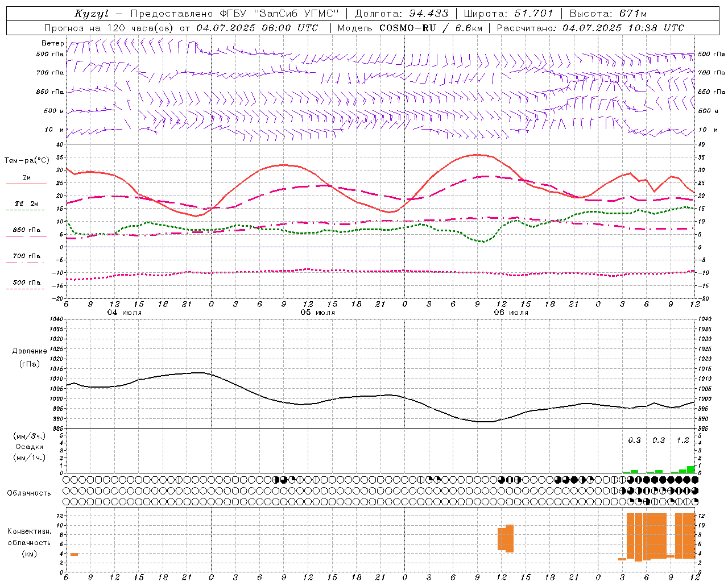728x582 pixels.
Task: Click the '(гПа)' unit under Давление
Action: click(30, 364)
